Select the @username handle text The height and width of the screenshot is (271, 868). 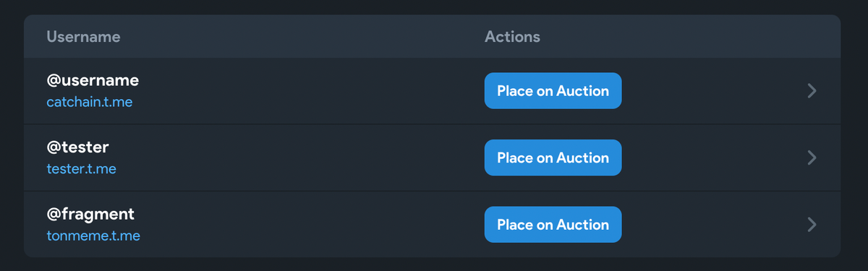coord(93,80)
